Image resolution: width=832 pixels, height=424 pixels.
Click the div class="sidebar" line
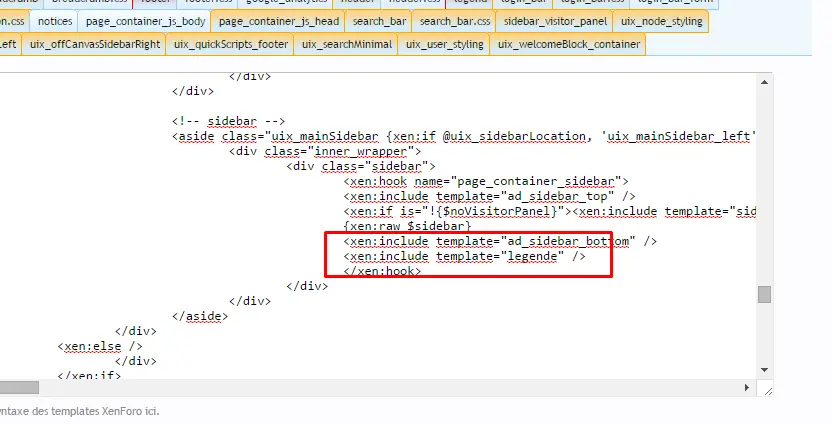[x=361, y=166]
